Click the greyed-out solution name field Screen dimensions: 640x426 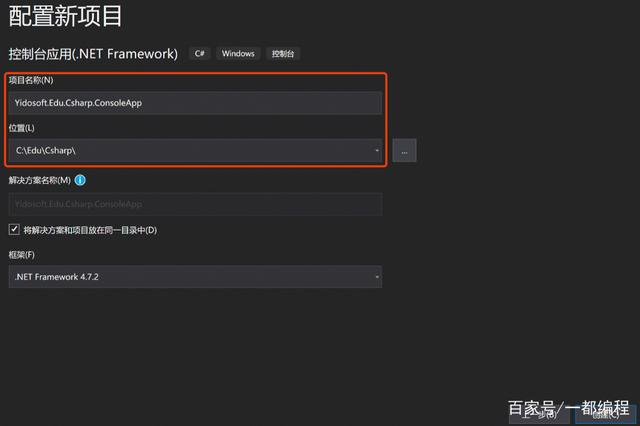click(195, 204)
